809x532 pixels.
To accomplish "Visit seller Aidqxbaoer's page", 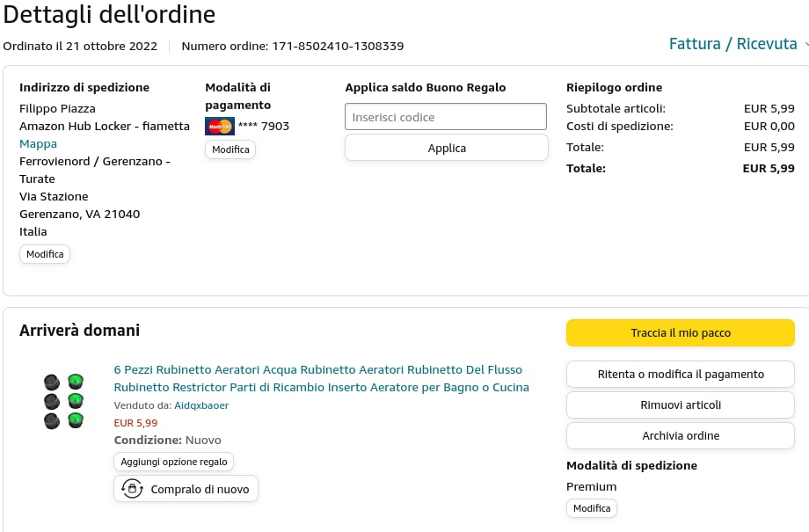I will (201, 405).
